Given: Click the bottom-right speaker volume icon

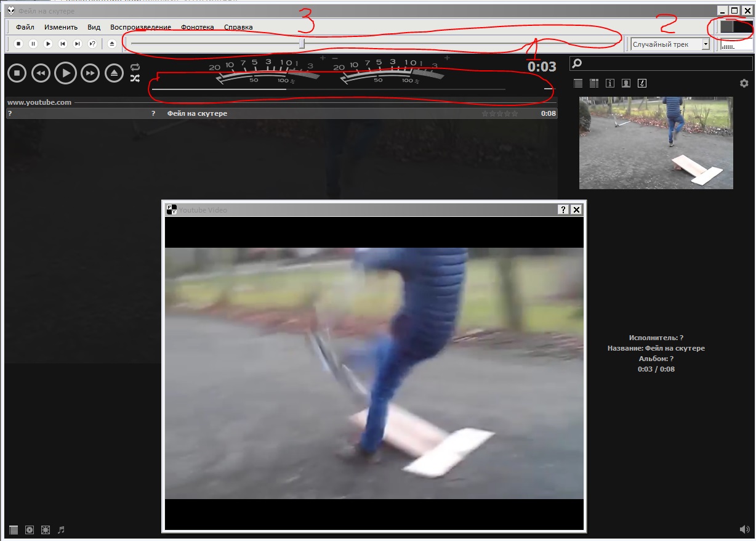Looking at the screenshot, I should tap(744, 529).
